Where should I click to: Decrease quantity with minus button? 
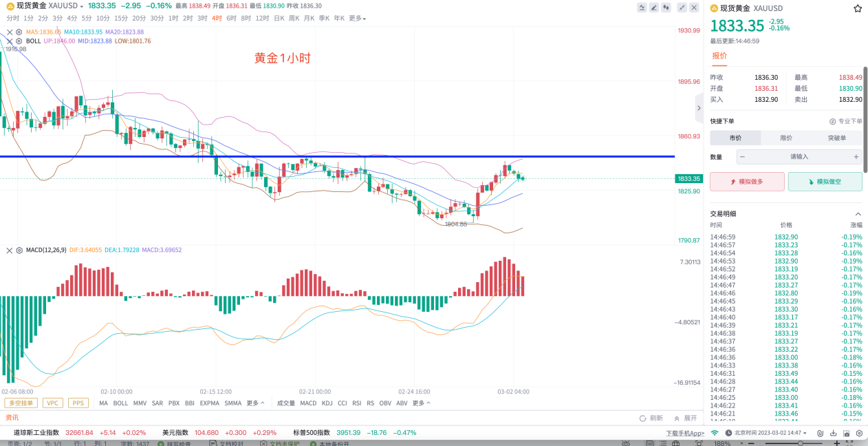click(x=743, y=157)
